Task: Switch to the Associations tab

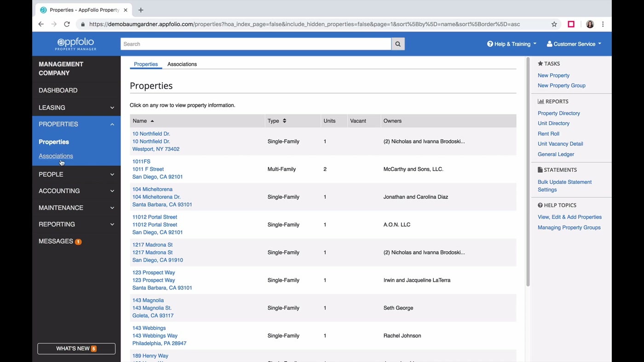Action: coord(182,64)
